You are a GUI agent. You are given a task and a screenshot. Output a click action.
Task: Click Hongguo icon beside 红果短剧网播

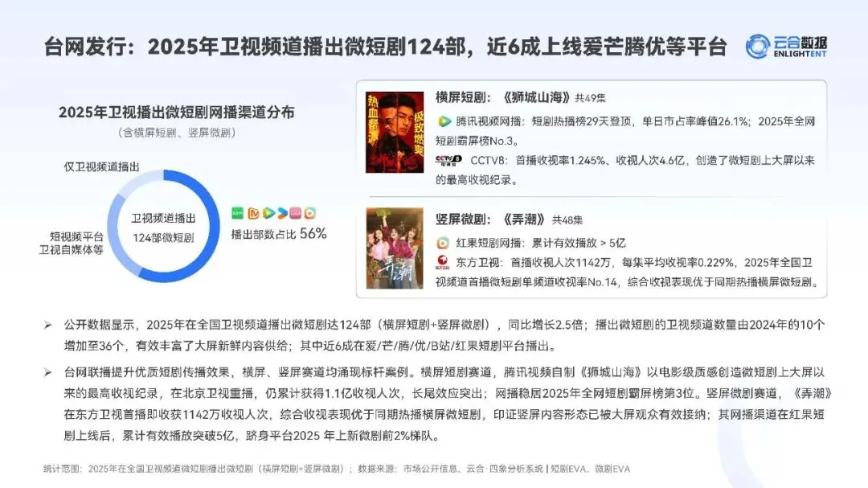443,243
